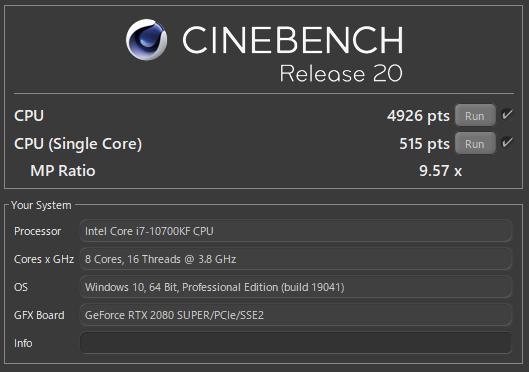Click the MP Ratio label
The height and width of the screenshot is (372, 529).
[x=63, y=171]
